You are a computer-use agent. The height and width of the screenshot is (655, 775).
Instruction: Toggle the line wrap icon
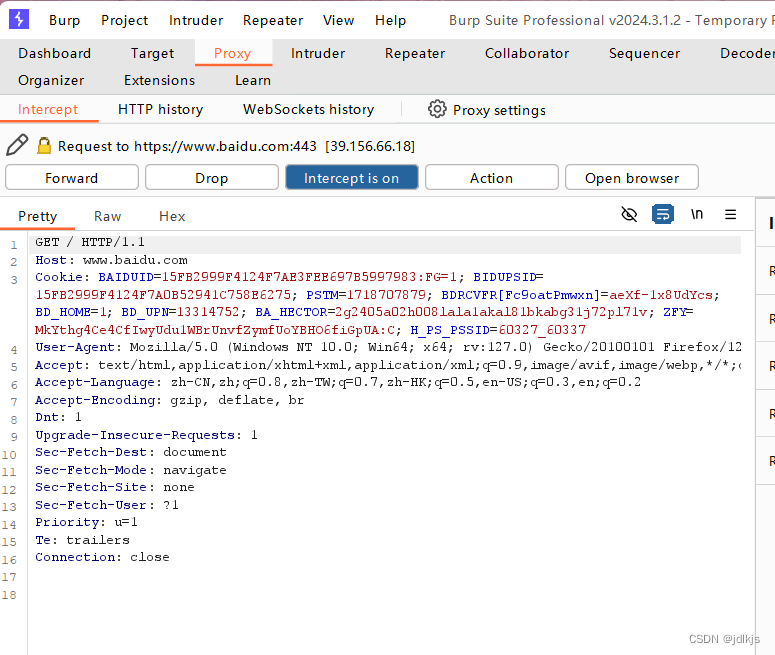point(663,215)
